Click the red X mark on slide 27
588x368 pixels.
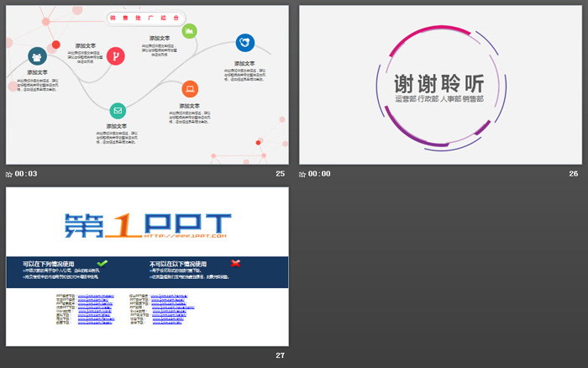click(235, 263)
